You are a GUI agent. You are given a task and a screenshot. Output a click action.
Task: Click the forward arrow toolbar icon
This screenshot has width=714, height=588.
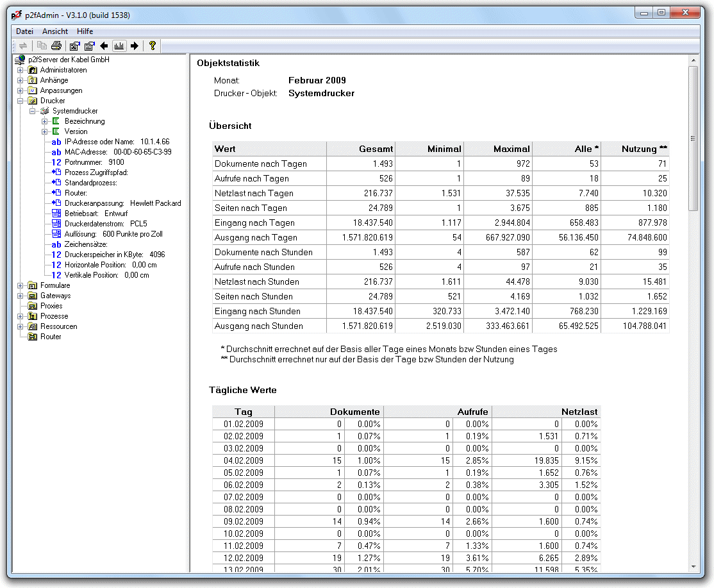tap(135, 46)
